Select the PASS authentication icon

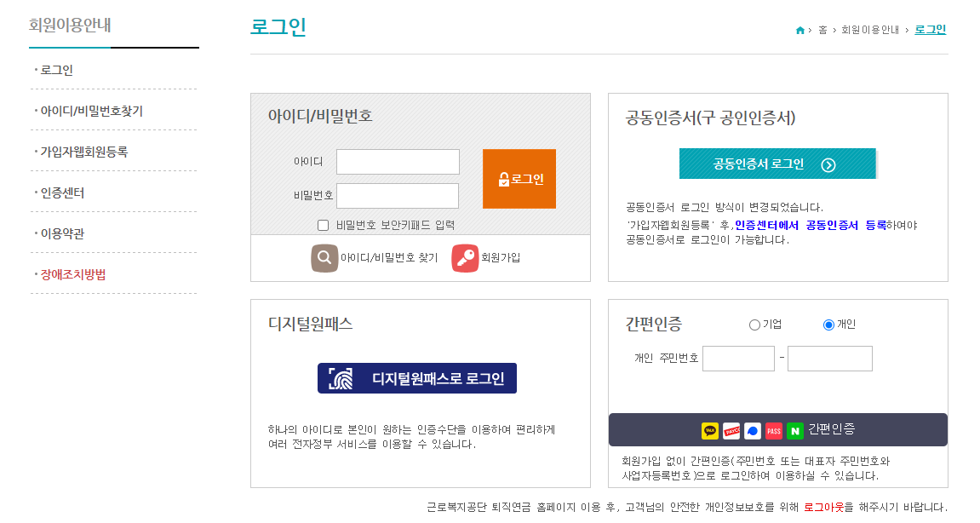(x=774, y=430)
